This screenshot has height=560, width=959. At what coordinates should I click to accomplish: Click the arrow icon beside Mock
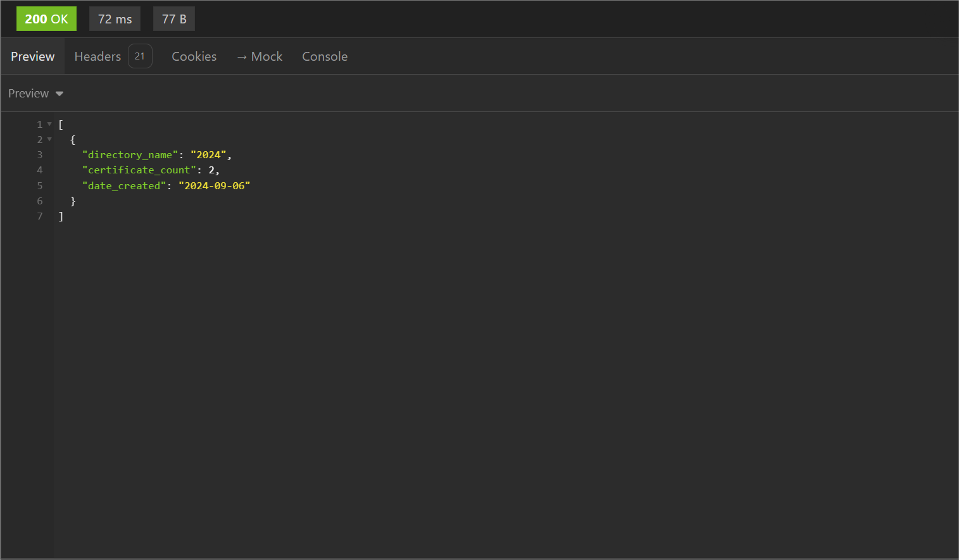tap(242, 56)
